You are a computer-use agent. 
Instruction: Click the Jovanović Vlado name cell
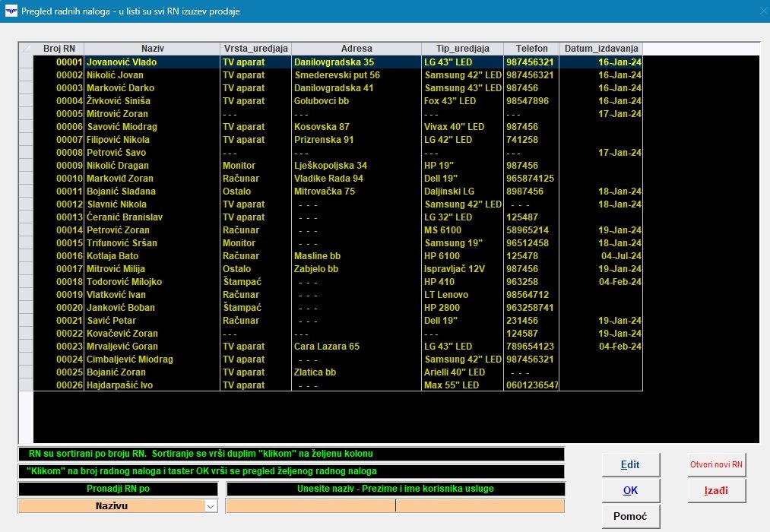tap(122, 62)
